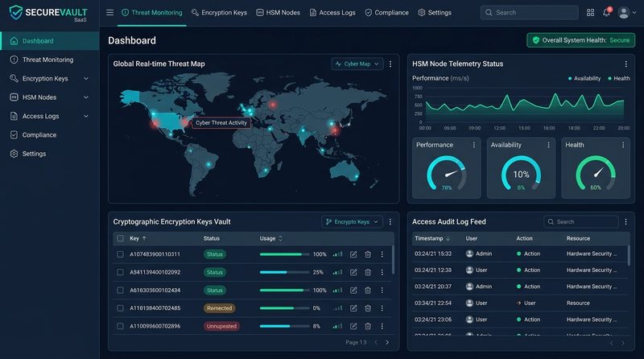
Task: Edit key A341139400102092
Action: 353,272
